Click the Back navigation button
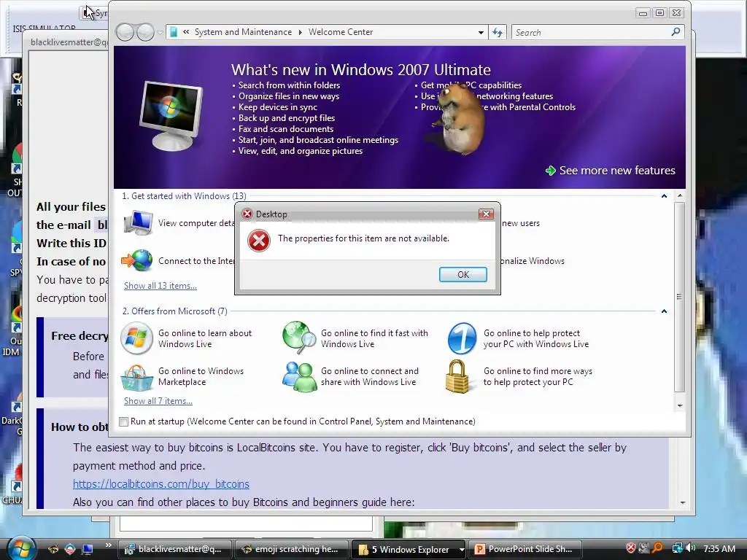The image size is (747, 560). click(x=125, y=32)
